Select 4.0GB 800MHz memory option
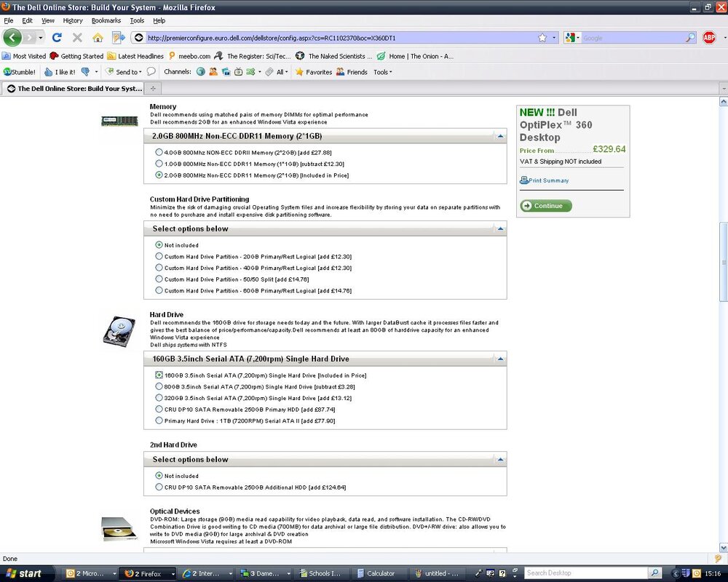 coord(159,152)
